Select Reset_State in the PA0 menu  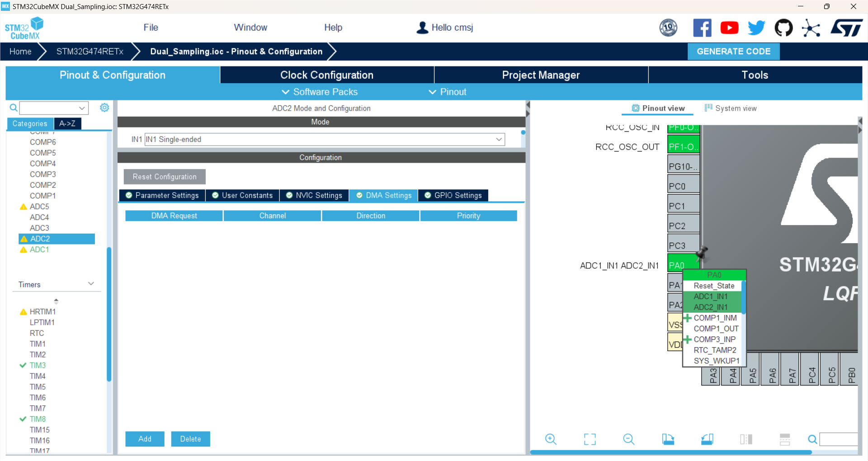[714, 286]
